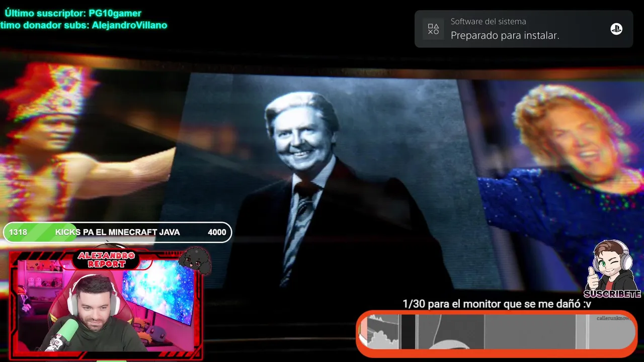
Task: Click the PlayStation logo icon in the notification
Action: [616, 29]
